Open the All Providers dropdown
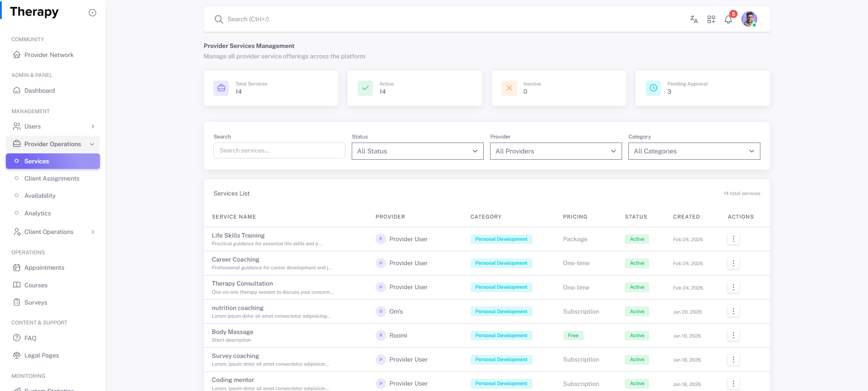Image resolution: width=868 pixels, height=391 pixels. coord(556,151)
